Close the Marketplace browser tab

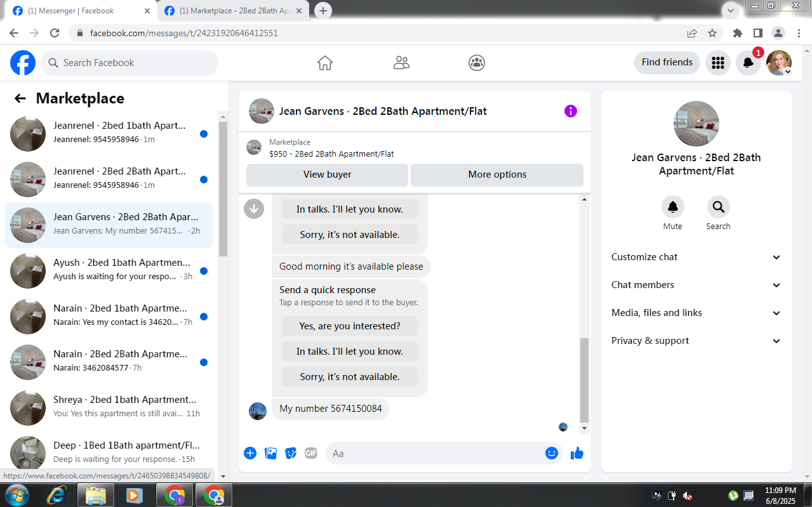299,11
